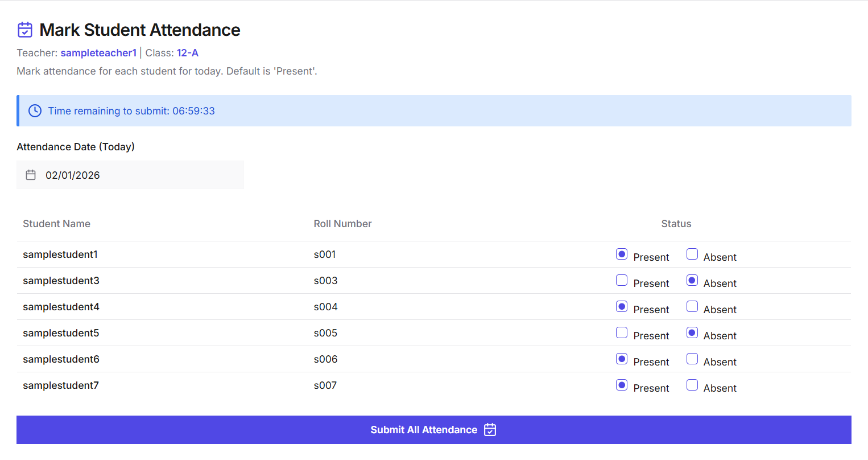Click the roll number s004 cell
868x460 pixels.
[x=325, y=306]
